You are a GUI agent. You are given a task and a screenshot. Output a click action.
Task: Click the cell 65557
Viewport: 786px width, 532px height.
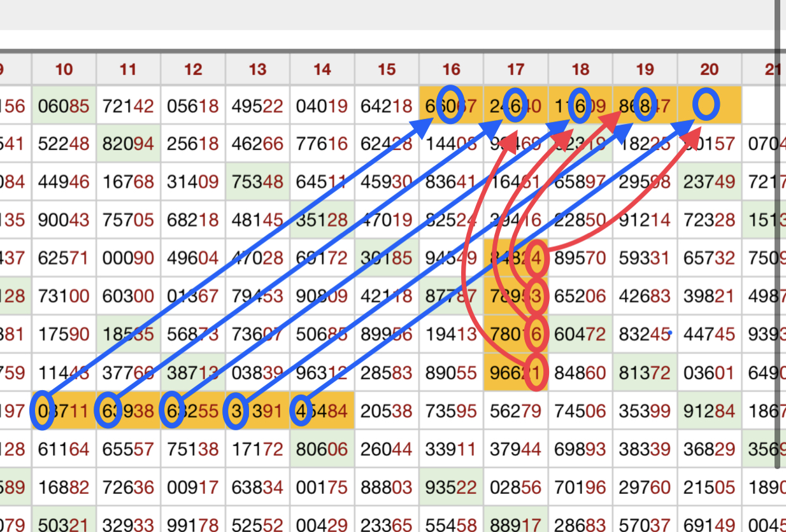coord(128,450)
